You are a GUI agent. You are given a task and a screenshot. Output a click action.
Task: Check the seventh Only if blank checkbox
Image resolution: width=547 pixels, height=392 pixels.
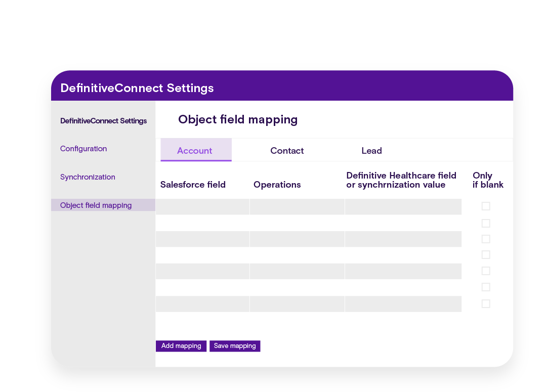pos(486,304)
